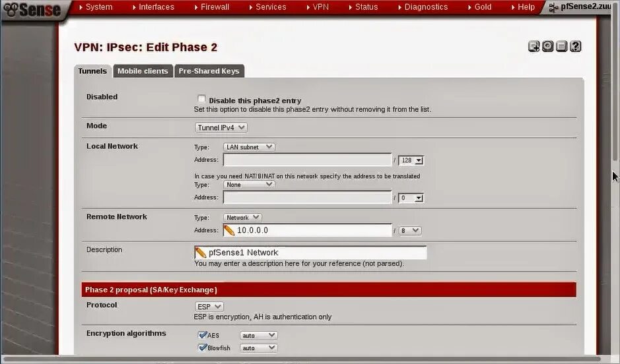Open Blowfish key length auto dropdown
Screen dimensions: 620x364
(259, 348)
